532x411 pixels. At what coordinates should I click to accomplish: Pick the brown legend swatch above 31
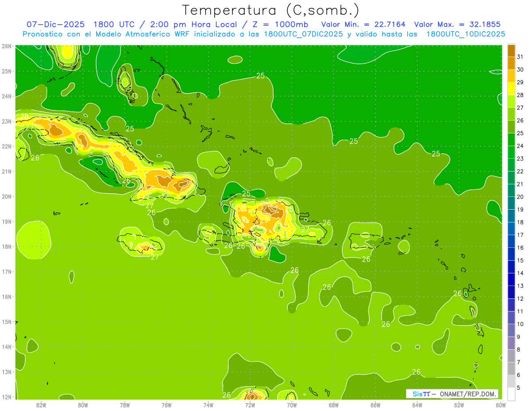[x=511, y=51]
